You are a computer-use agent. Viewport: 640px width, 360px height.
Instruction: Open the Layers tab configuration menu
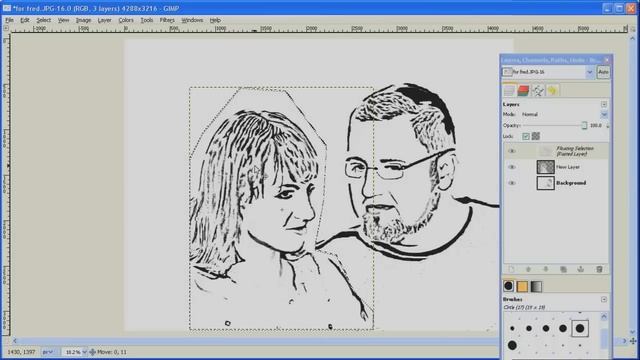coord(604,104)
